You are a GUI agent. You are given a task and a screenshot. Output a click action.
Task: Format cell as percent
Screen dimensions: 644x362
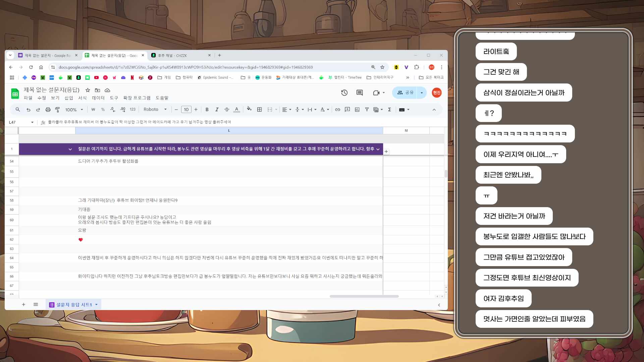click(x=103, y=110)
